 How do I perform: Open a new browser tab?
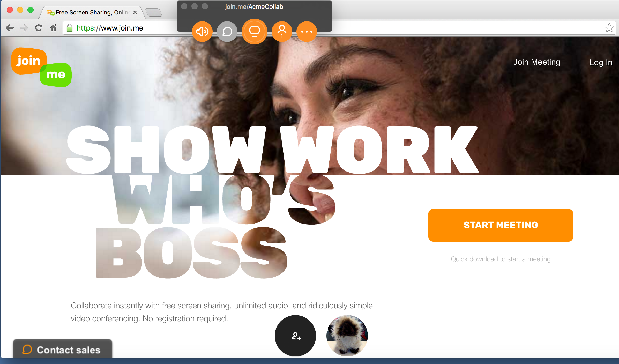pos(154,12)
